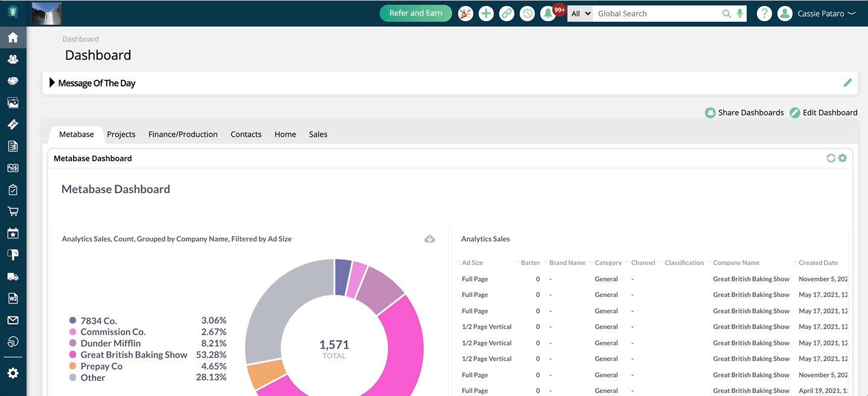
Task: Expand the Message Of The Day triangle
Action: point(52,83)
